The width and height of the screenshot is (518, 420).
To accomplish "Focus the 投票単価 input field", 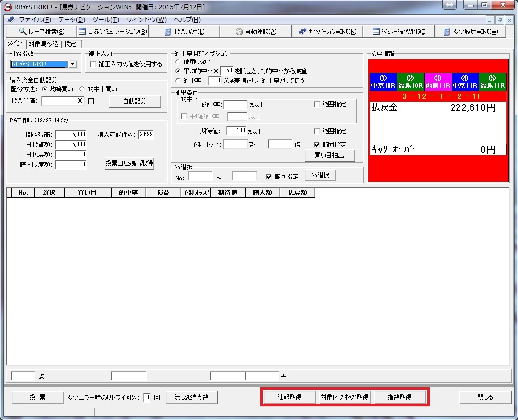I will coord(64,101).
